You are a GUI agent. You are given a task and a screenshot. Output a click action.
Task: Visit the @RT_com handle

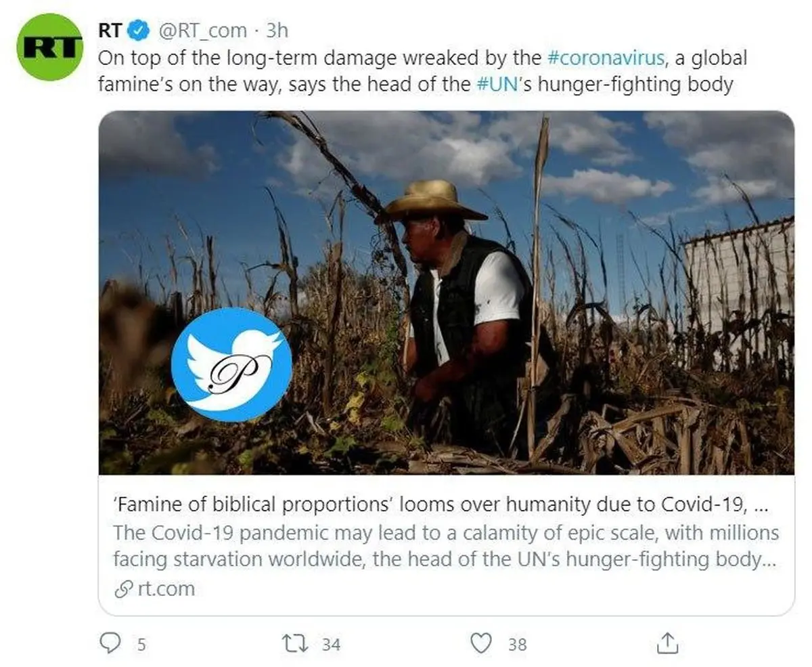[x=202, y=30]
